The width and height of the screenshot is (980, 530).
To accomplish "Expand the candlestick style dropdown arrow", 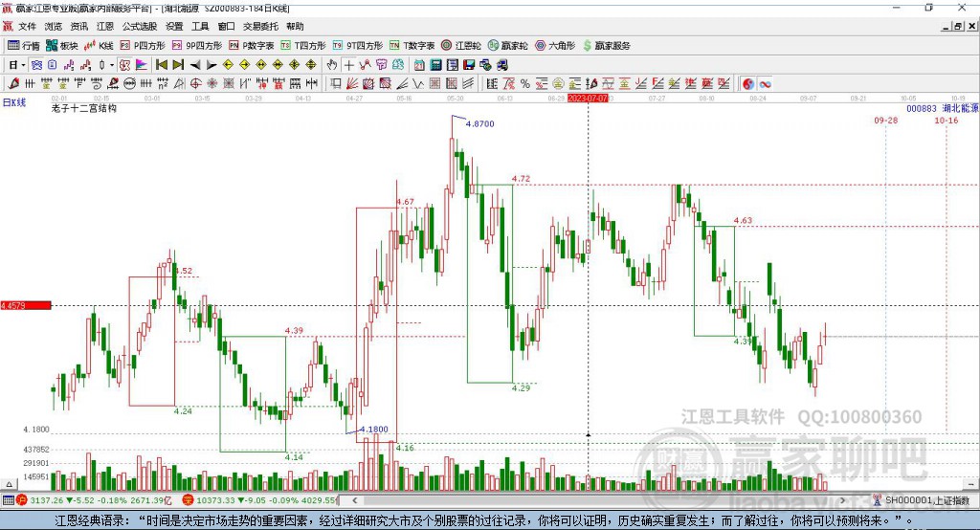I will click(x=112, y=65).
